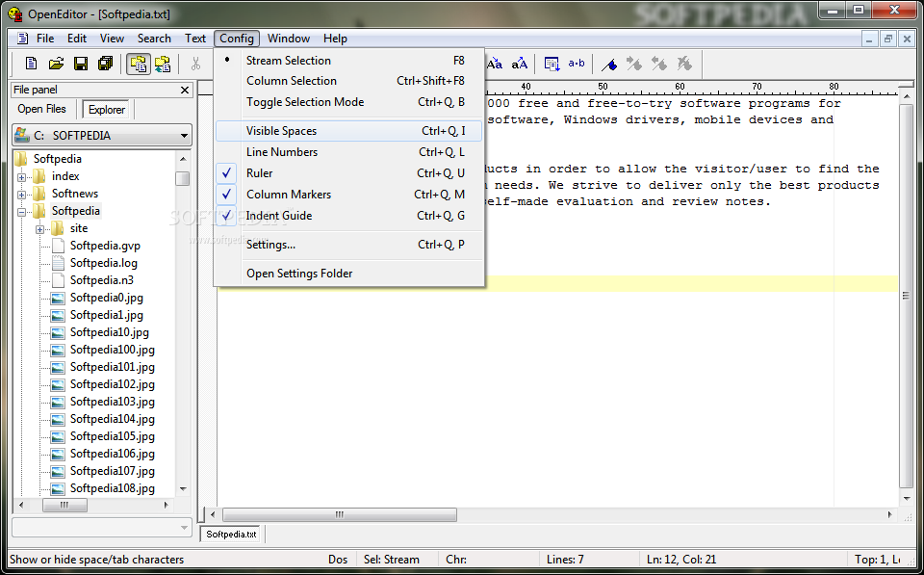The width and height of the screenshot is (924, 575).
Task: Click the Save All stacked disks icon
Action: click(106, 64)
